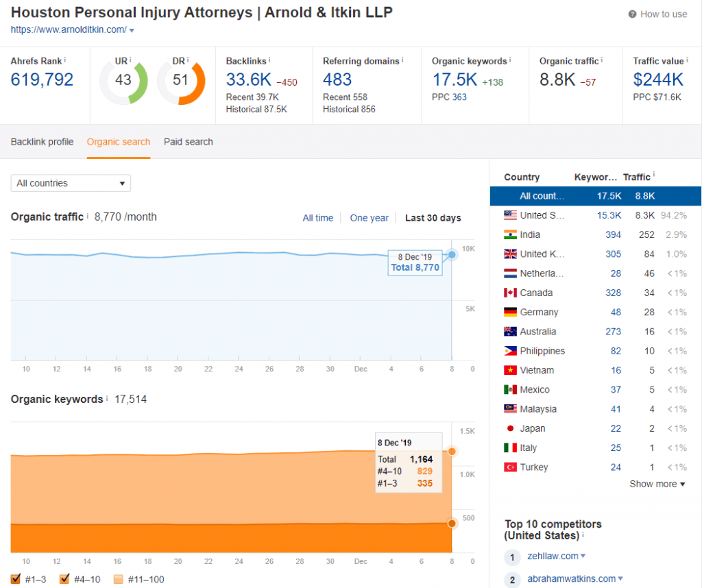Image resolution: width=702 pixels, height=588 pixels.
Task: Select the Organic search tab
Action: tap(119, 142)
